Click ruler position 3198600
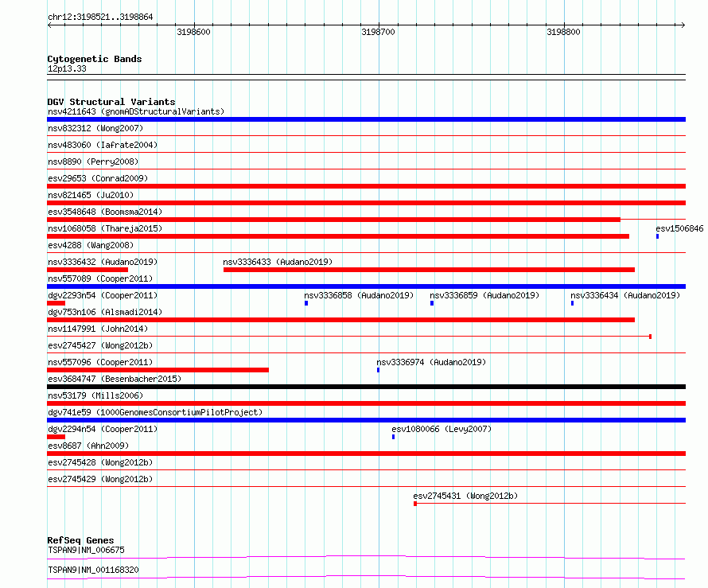 point(194,32)
